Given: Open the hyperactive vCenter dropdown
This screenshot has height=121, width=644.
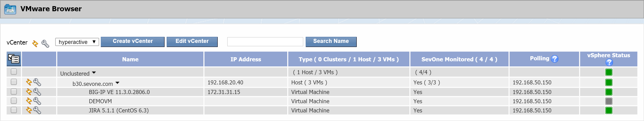Looking at the screenshot, I should (x=77, y=42).
